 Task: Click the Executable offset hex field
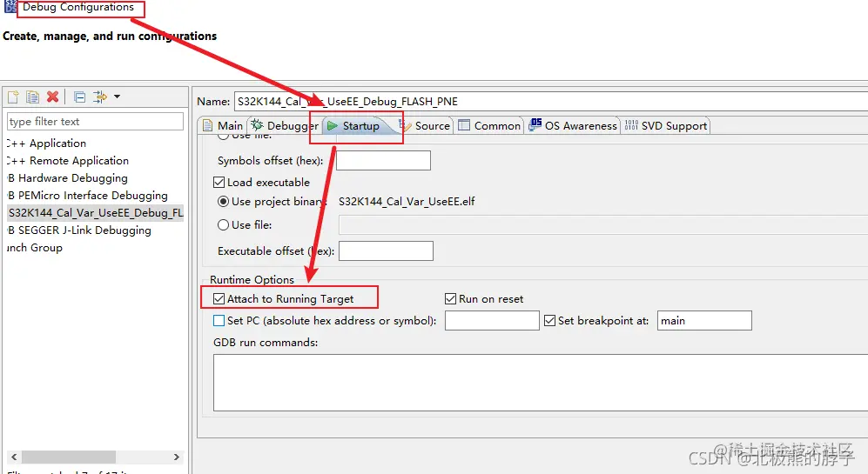[x=386, y=251]
